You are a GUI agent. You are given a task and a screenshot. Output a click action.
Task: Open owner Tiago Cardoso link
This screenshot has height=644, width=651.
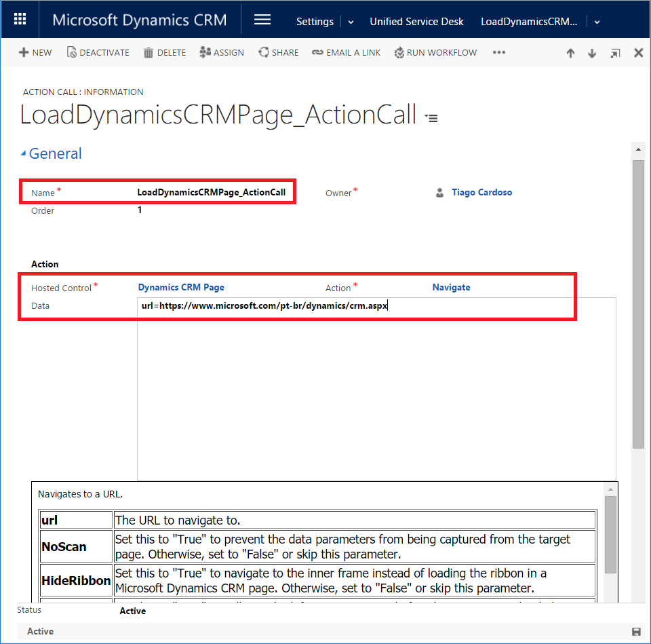[x=481, y=192]
